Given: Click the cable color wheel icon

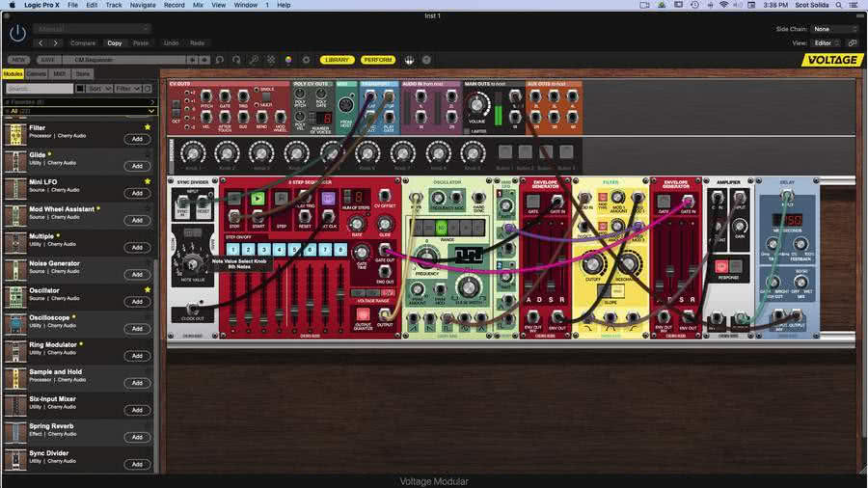Looking at the screenshot, I should [288, 60].
